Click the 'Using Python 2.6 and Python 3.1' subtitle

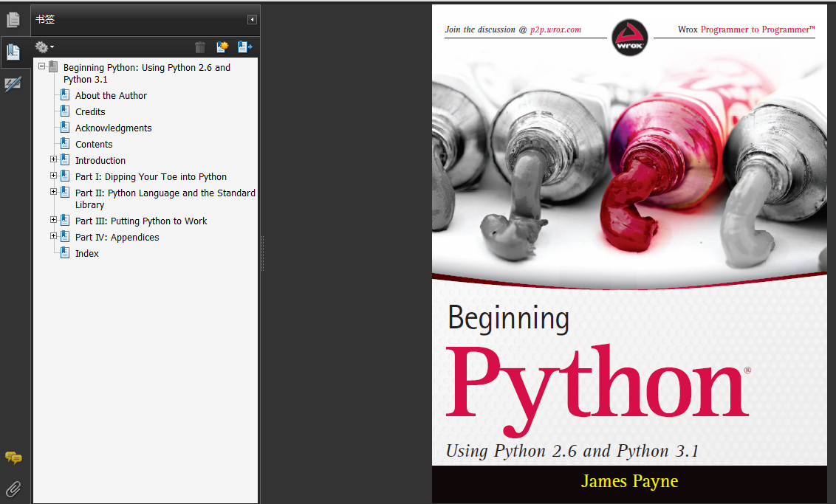click(x=572, y=452)
